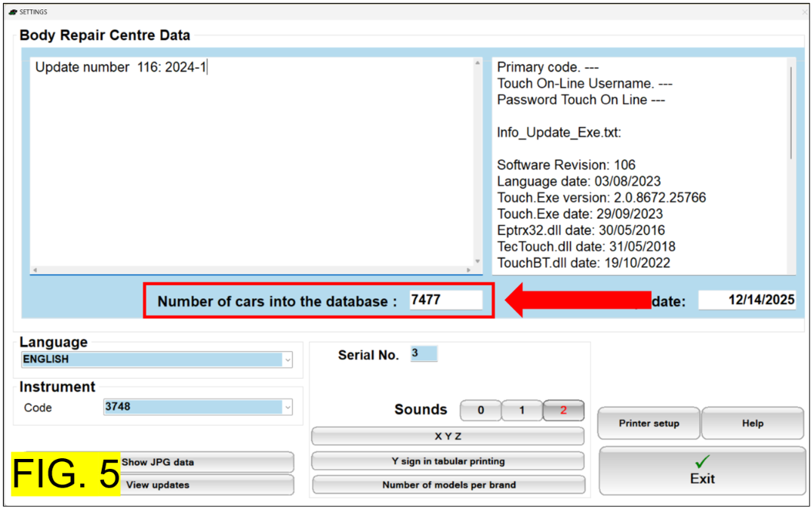Click the ENGLISH language value
812x509 pixels.
click(45, 359)
